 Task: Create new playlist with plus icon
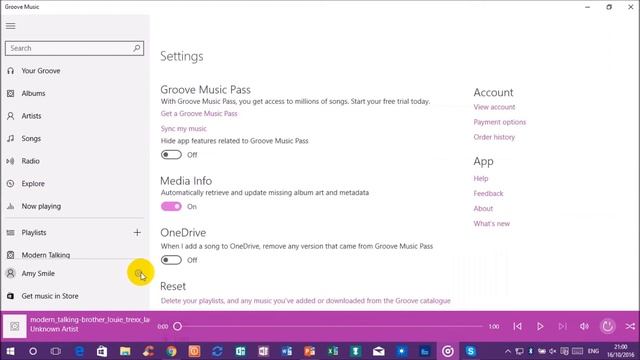click(137, 233)
